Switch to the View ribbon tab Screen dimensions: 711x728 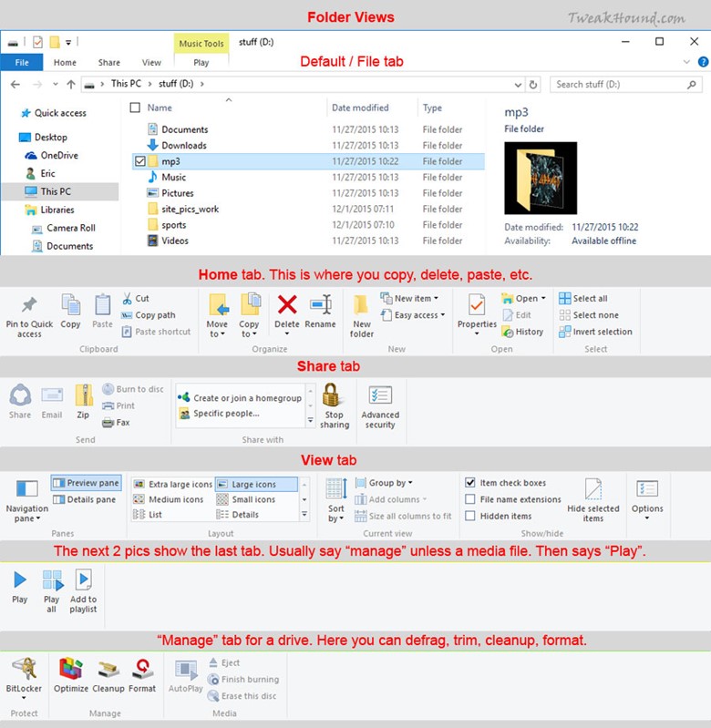pyautogui.click(x=151, y=63)
